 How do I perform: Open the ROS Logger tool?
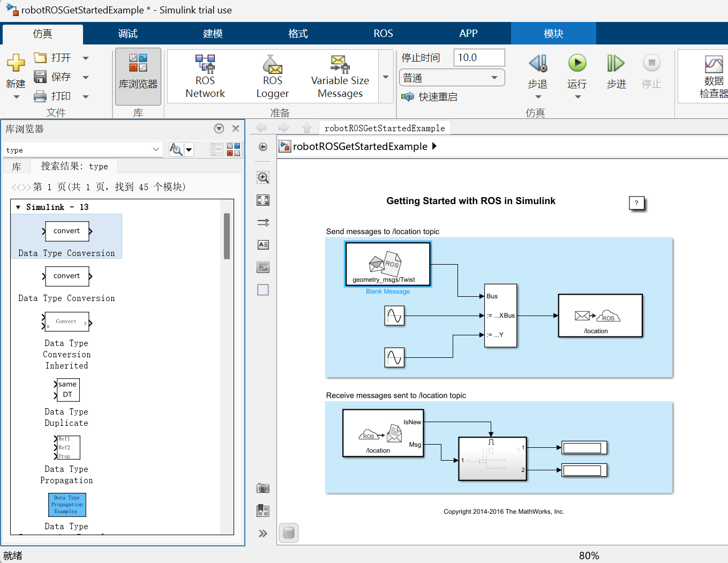(x=272, y=77)
